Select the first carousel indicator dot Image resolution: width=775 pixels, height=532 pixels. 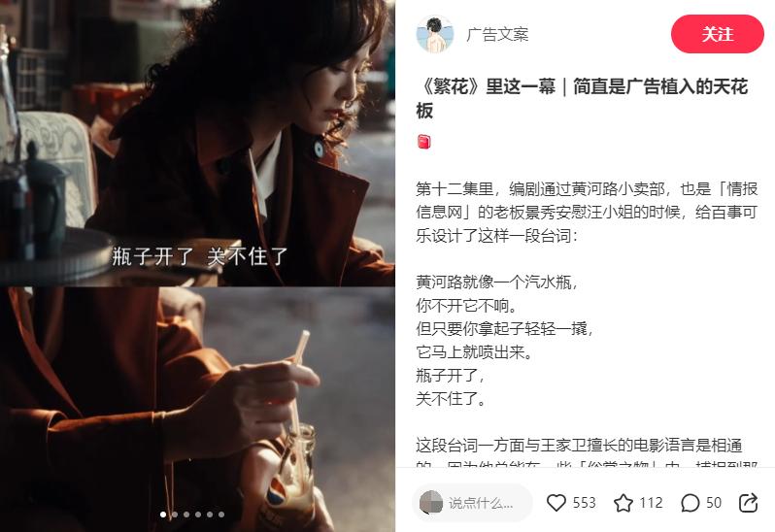pos(163,515)
